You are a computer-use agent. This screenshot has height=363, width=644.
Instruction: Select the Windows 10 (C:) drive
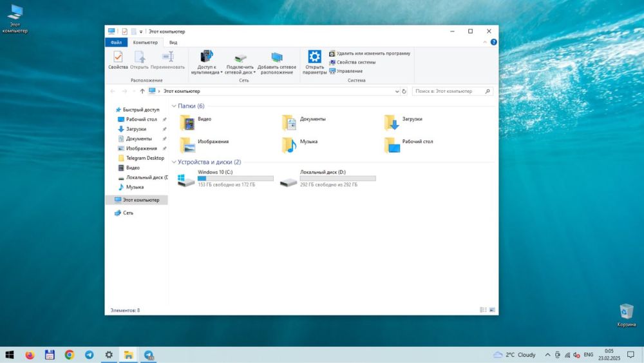(x=225, y=179)
